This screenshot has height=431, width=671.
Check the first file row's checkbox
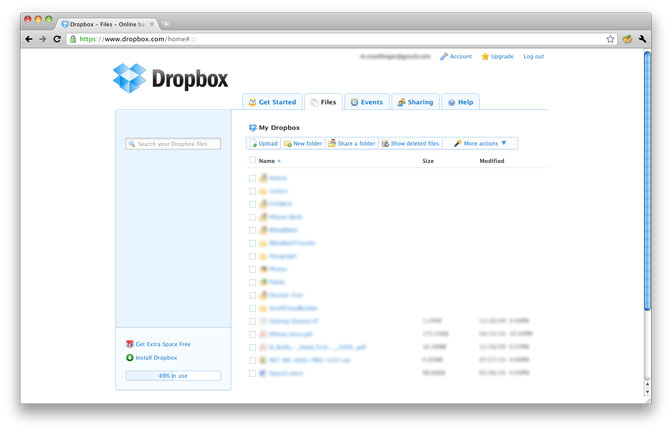(x=252, y=178)
